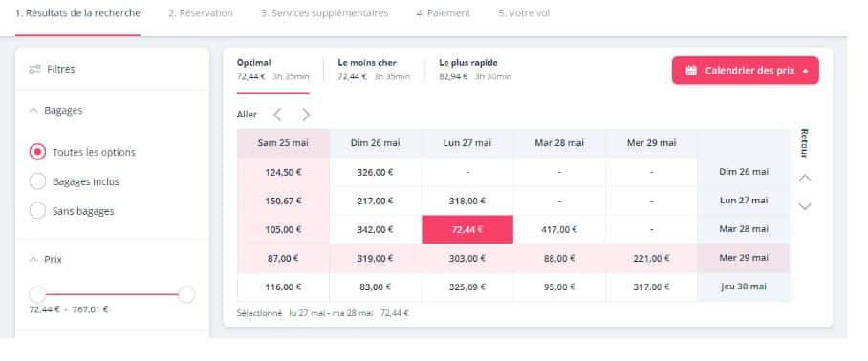Collapse the Bagages section
868x361 pixels.
pos(33,111)
